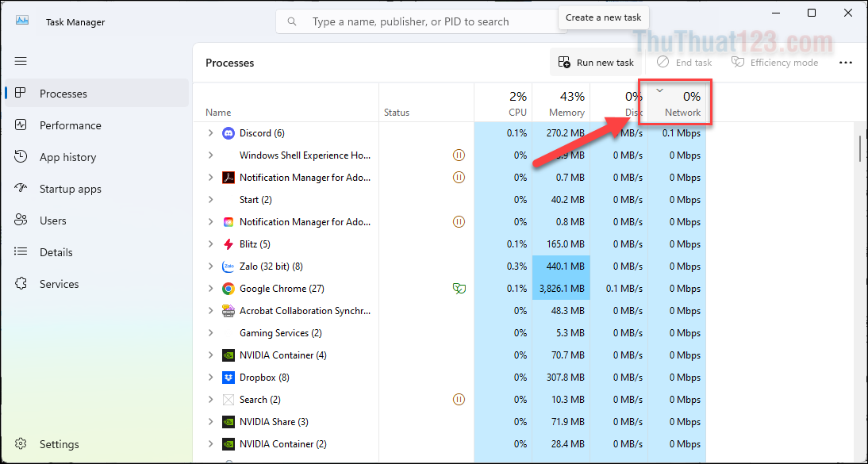Sort processes by the Name column
Screen dimensions: 868x464
286,102
